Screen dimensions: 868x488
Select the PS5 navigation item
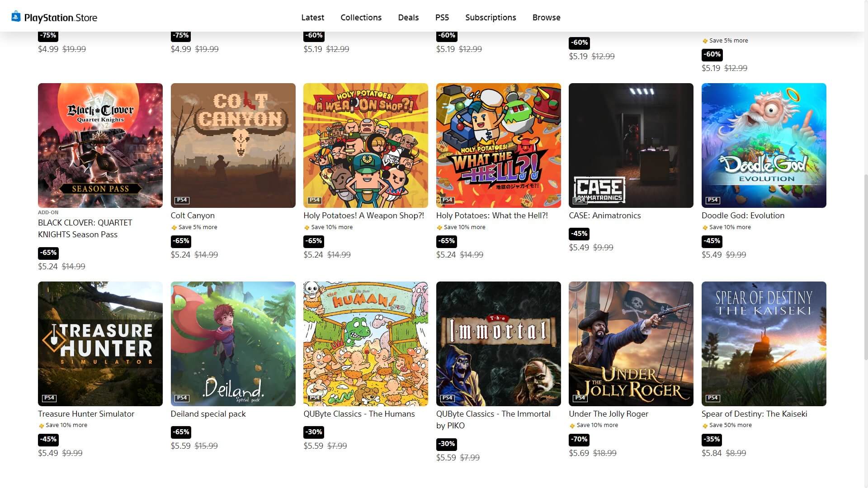(x=442, y=18)
